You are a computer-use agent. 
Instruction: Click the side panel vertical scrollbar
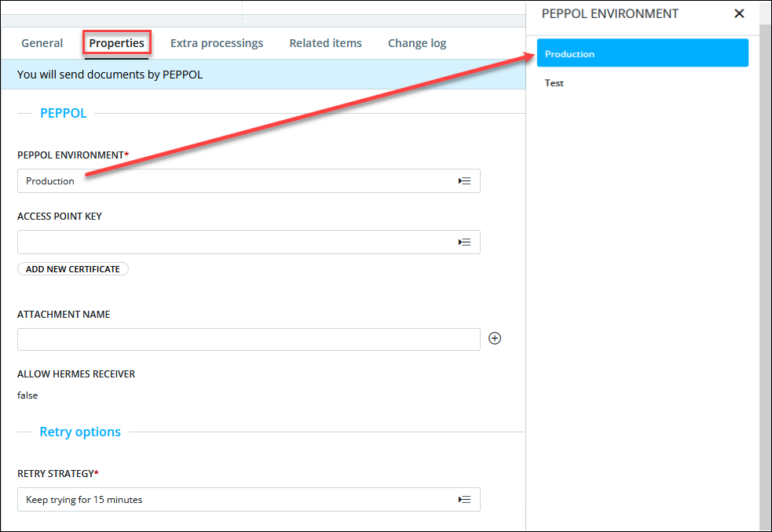765,275
